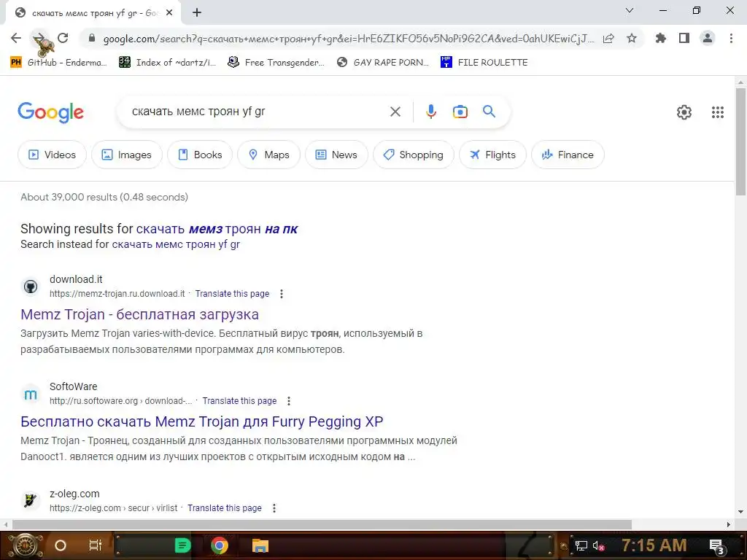Filter results by News
This screenshot has height=560, width=747.
(x=336, y=155)
